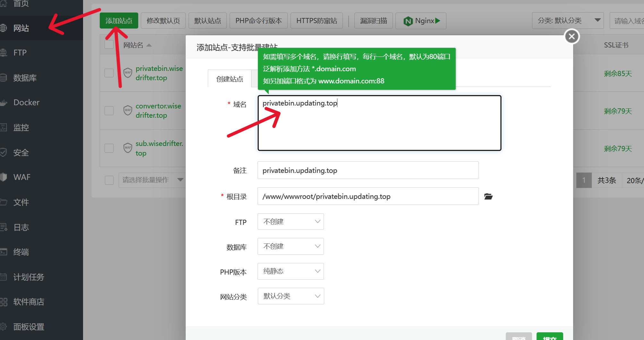Viewport: 644px width, 340px height.
Task: Click 剩余79天 SSL link for sub.wisedrifter
Action: point(618,149)
